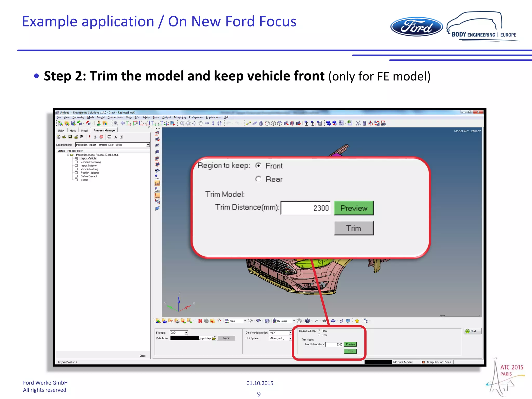Click the magnifier zoom icon in the main toolbar

(116, 123)
